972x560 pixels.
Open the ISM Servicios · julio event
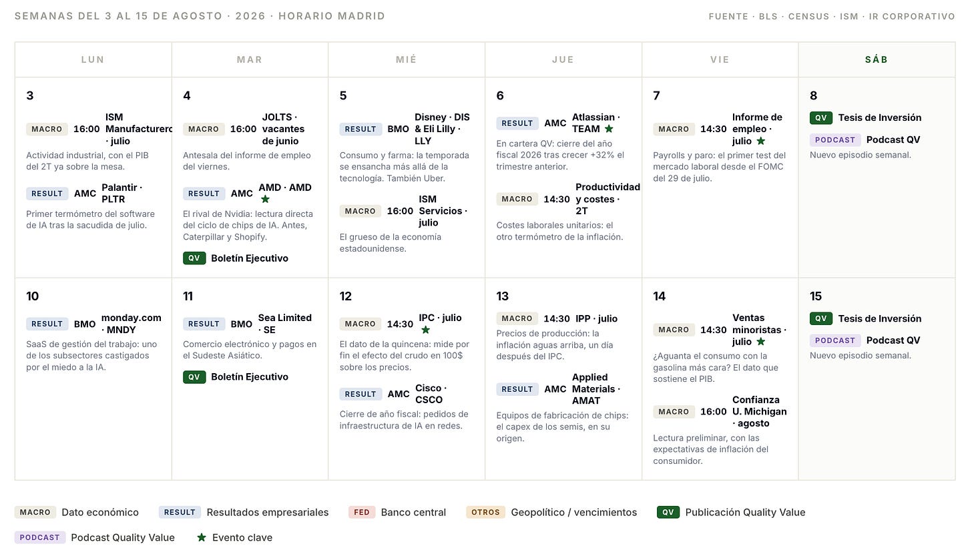coord(443,211)
